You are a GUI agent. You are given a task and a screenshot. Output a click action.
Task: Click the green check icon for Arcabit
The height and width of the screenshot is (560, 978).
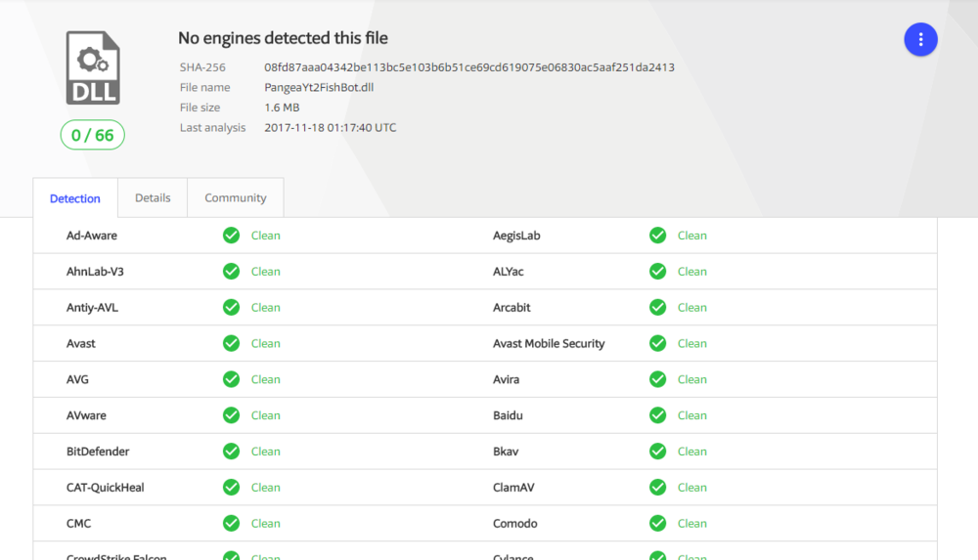pos(657,308)
